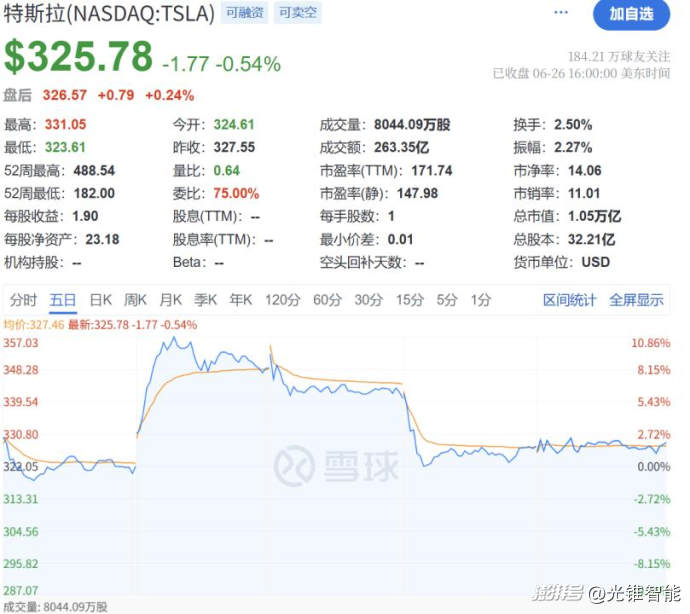Viewport: 690px width, 614px height.
Task: Open the three-dot more options menu
Action: tap(561, 12)
